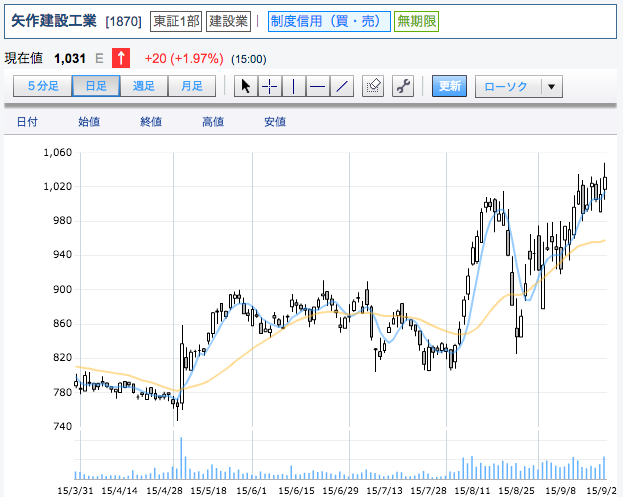623x497 pixels.
Task: Switch to 月足 monthly chart
Action: coord(192,86)
